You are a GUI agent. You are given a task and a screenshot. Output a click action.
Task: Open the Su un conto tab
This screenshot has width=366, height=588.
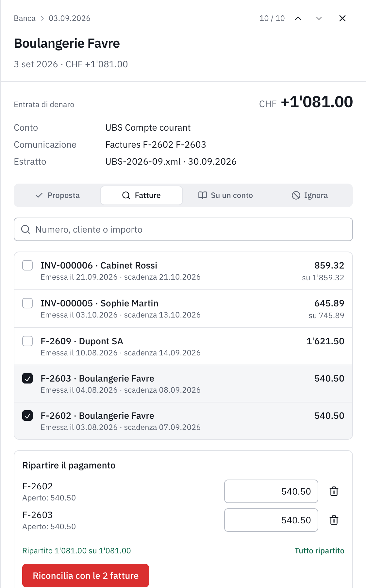tap(225, 195)
